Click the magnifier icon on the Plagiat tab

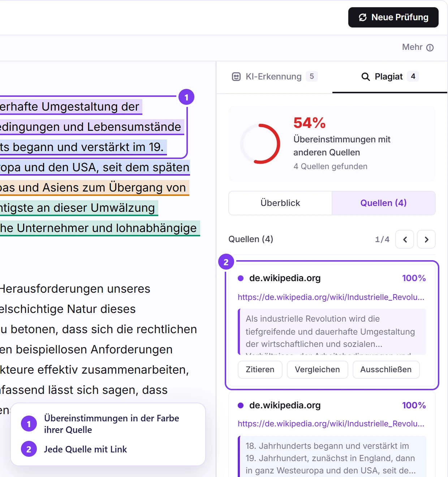366,77
